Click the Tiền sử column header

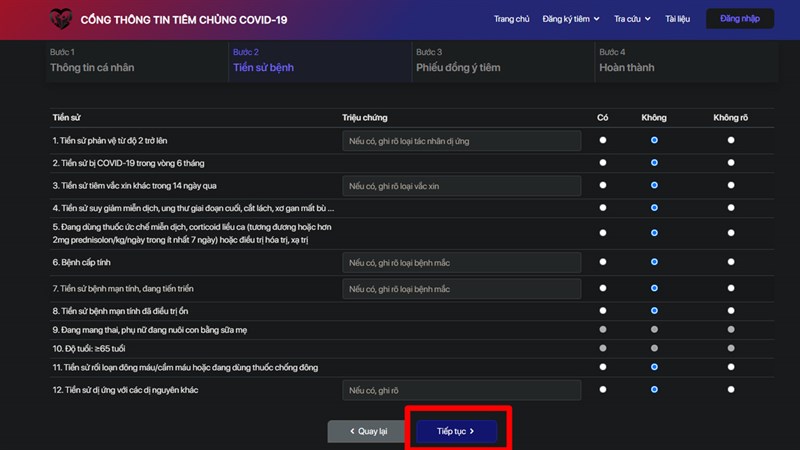coord(66,117)
